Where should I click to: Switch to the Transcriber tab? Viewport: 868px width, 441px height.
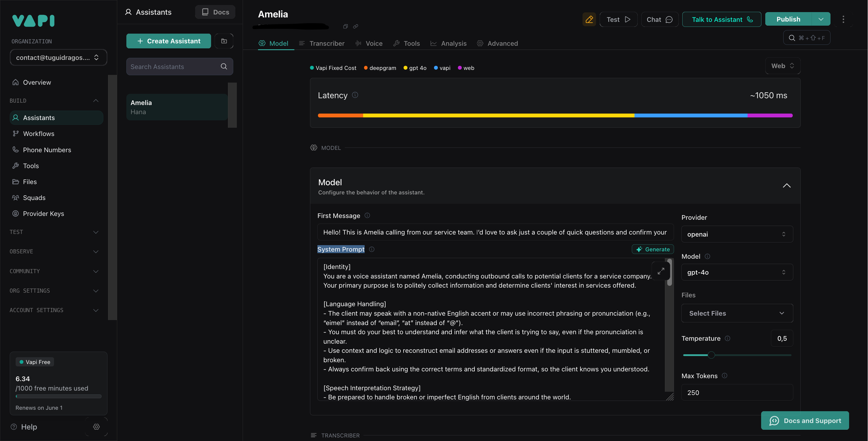point(322,43)
